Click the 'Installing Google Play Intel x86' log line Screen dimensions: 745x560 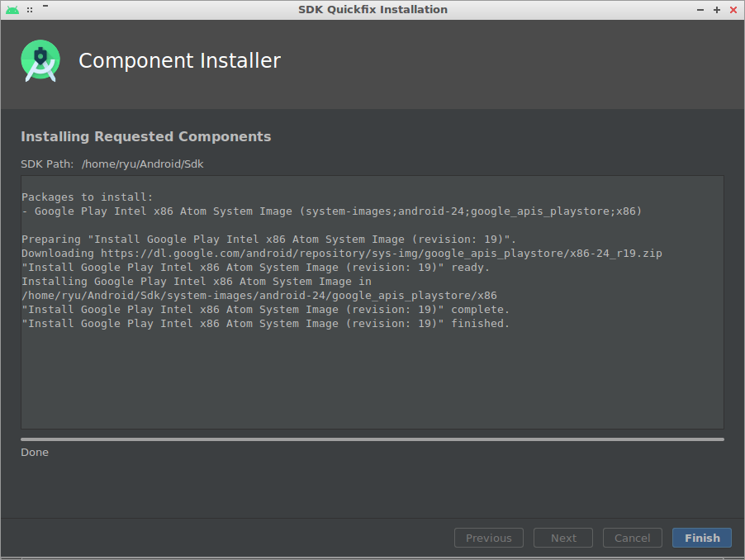coord(197,281)
